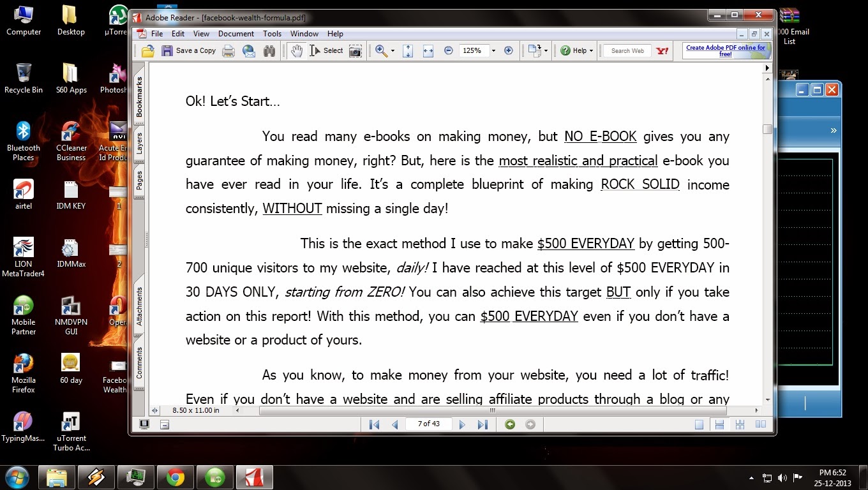
Task: Select the Hand tool
Action: 297,50
